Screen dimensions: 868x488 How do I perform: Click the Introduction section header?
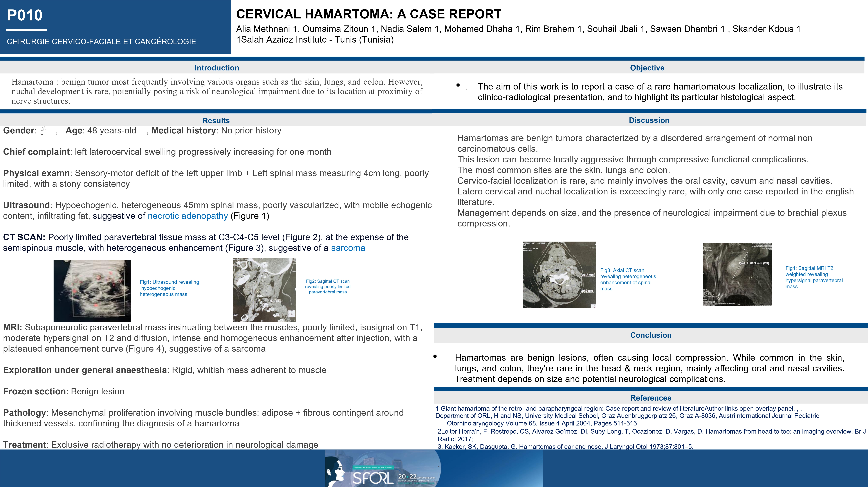tap(217, 68)
